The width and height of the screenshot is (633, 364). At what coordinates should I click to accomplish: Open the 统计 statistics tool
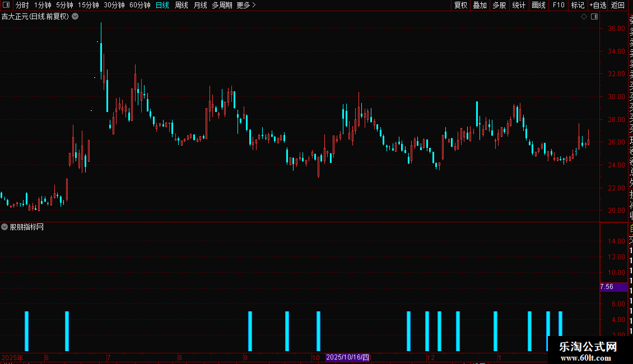pyautogui.click(x=519, y=5)
